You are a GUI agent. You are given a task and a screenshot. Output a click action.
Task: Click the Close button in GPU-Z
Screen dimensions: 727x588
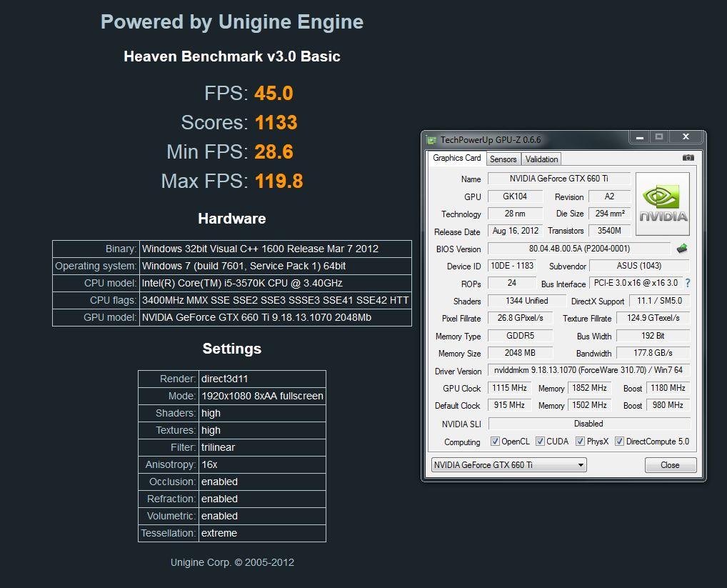tap(671, 464)
